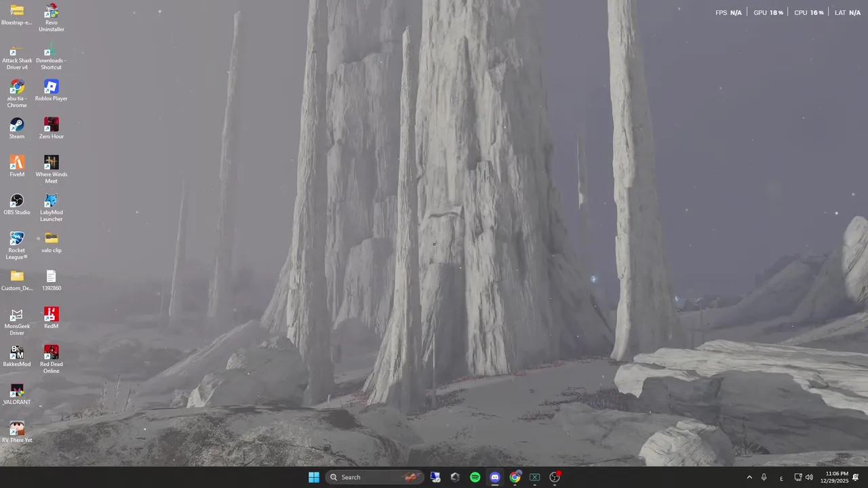Expand the hidden system tray icons chevron
Screen dimensions: 868x488
(x=749, y=477)
